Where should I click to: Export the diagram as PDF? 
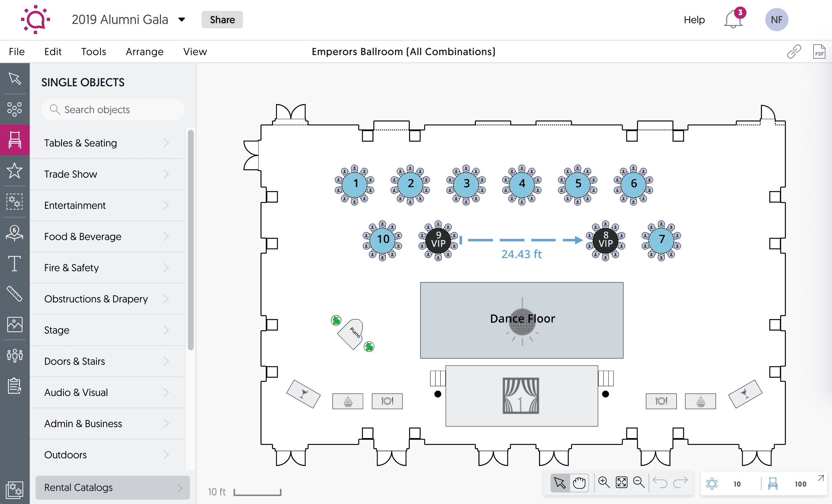(x=819, y=51)
